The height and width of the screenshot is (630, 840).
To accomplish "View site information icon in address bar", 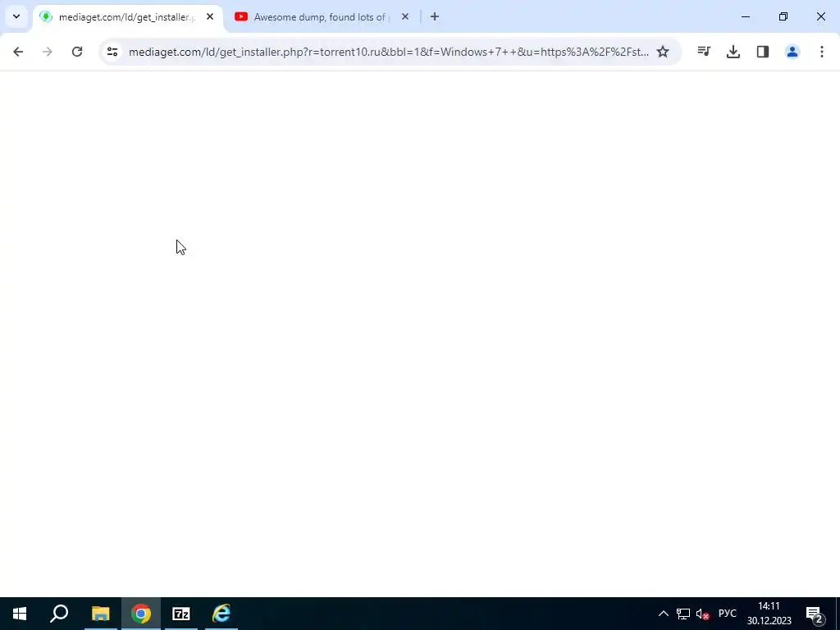I will click(112, 52).
